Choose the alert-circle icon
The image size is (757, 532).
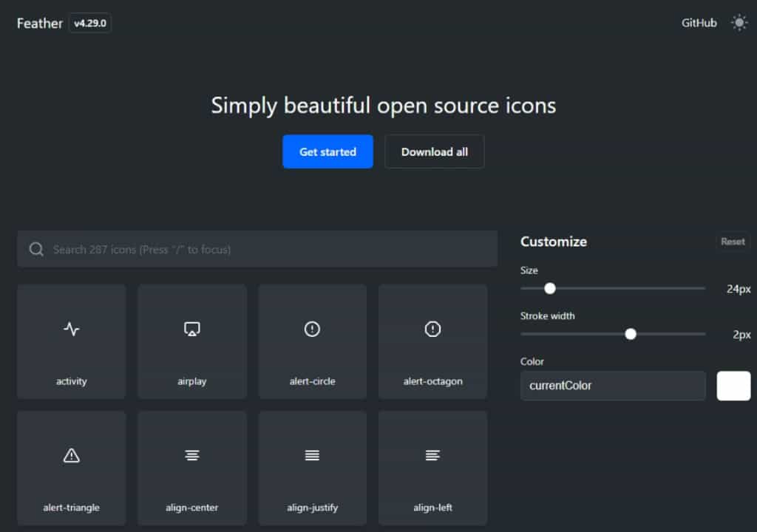pos(312,341)
